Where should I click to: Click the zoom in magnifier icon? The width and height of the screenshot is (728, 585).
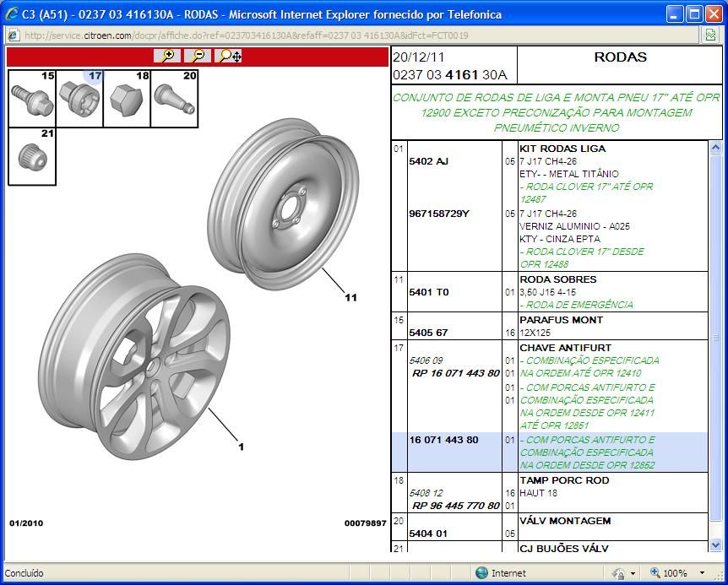coord(167,56)
